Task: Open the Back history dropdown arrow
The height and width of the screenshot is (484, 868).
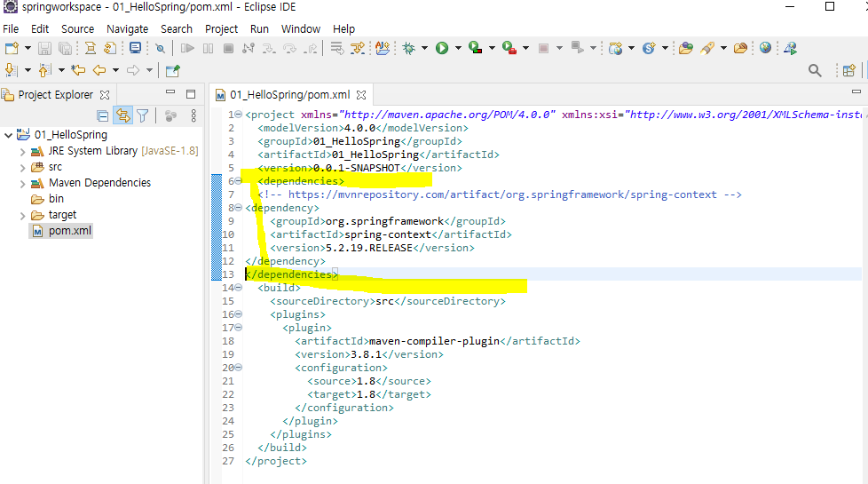Action: click(115, 70)
